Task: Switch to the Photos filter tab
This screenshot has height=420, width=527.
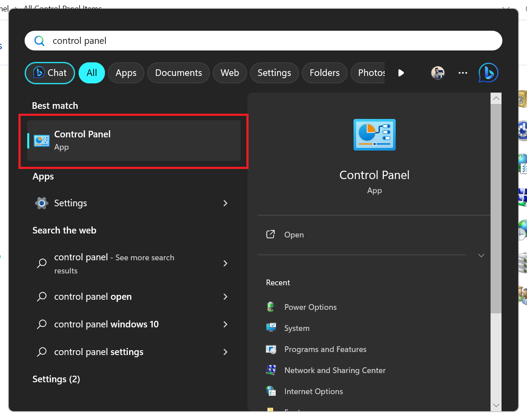Action: coord(368,73)
